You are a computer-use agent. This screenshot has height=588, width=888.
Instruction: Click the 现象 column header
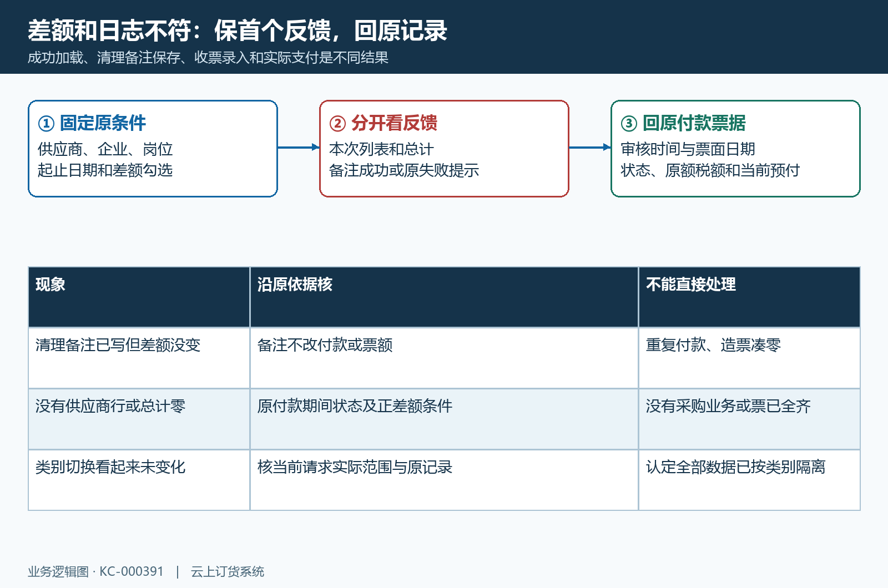(x=139, y=297)
